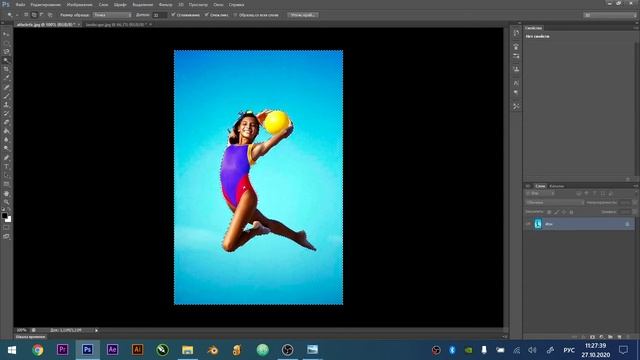Select the Eraser tool

(6, 122)
